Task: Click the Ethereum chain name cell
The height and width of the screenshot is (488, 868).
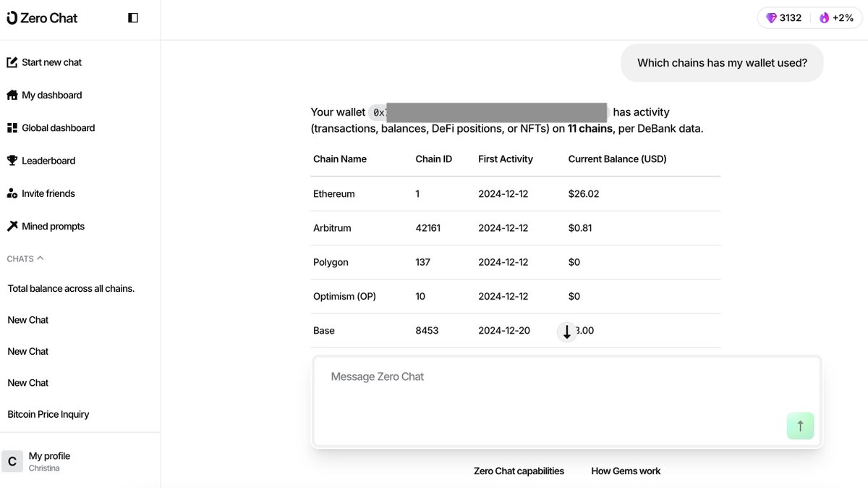Action: (x=334, y=194)
